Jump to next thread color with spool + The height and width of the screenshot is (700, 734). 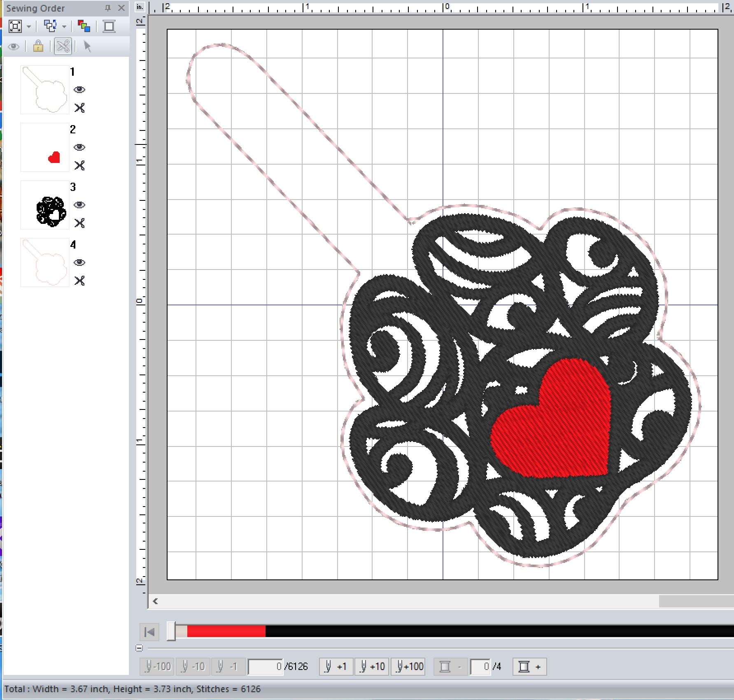[x=529, y=666]
